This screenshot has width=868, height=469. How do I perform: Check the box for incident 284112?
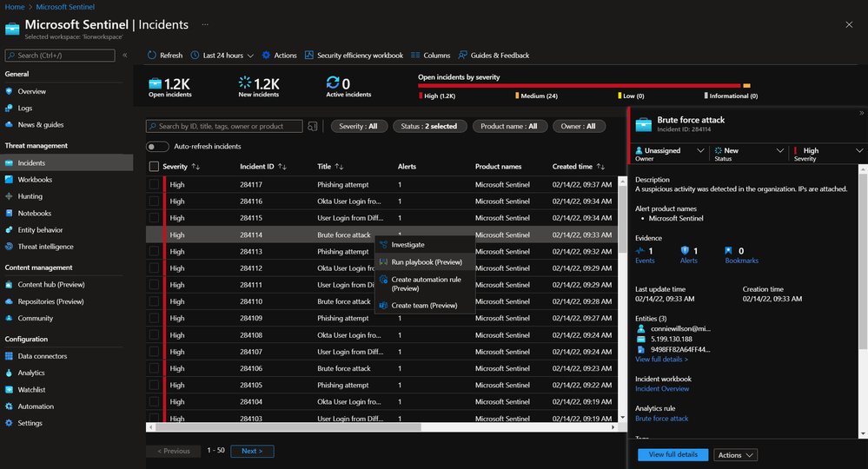pyautogui.click(x=154, y=268)
